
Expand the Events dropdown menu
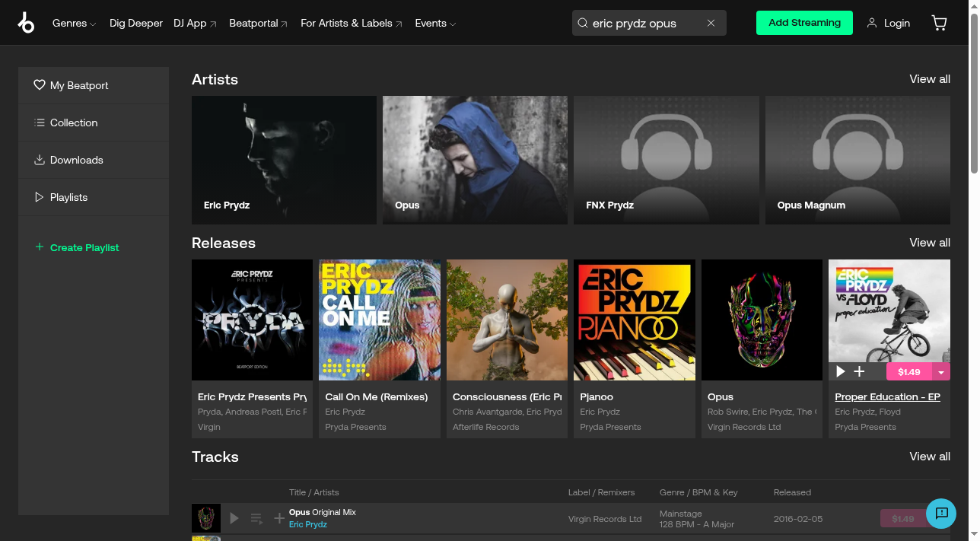(x=435, y=23)
